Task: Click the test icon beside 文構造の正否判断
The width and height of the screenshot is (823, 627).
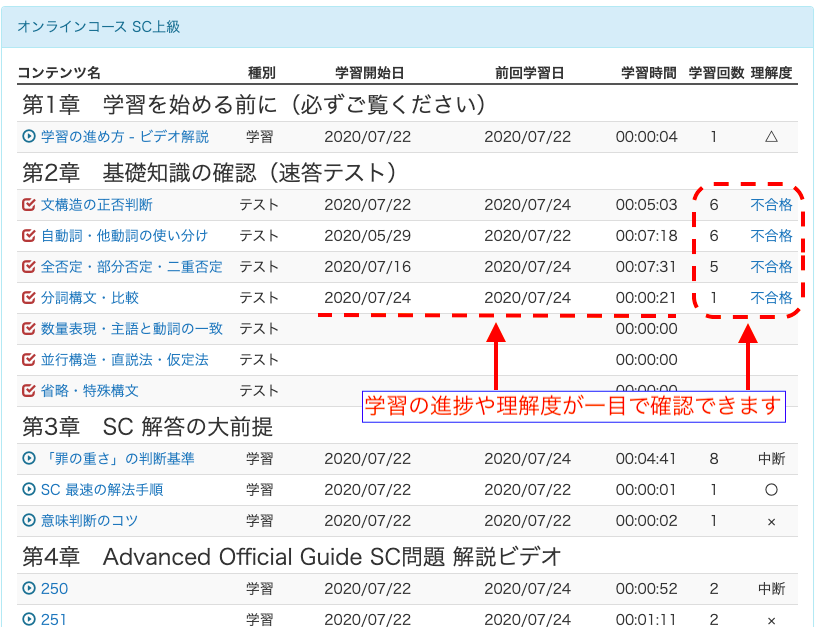Action: point(29,205)
